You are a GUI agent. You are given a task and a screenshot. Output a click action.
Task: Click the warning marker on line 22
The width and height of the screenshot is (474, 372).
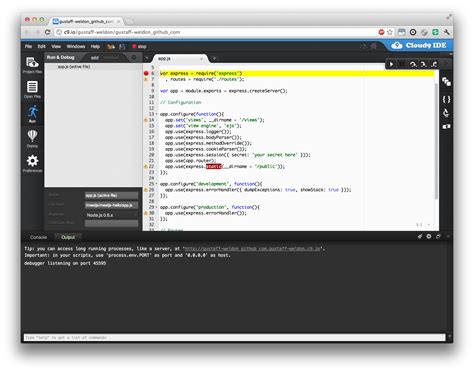coord(146,166)
